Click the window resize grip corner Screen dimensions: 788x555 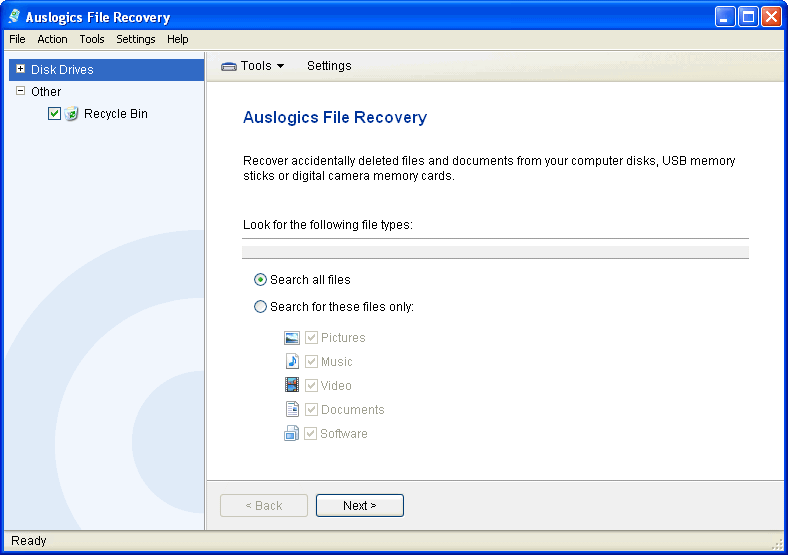(x=777, y=544)
